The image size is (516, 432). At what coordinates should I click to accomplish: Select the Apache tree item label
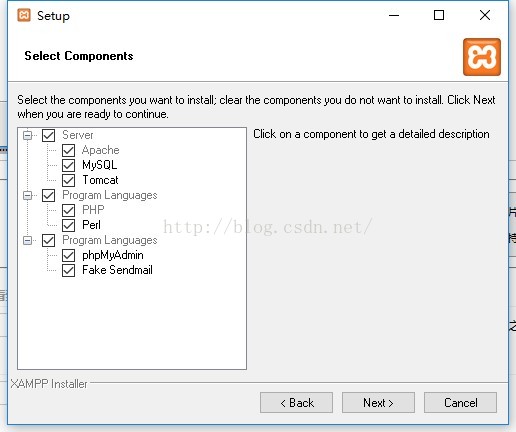click(x=100, y=150)
